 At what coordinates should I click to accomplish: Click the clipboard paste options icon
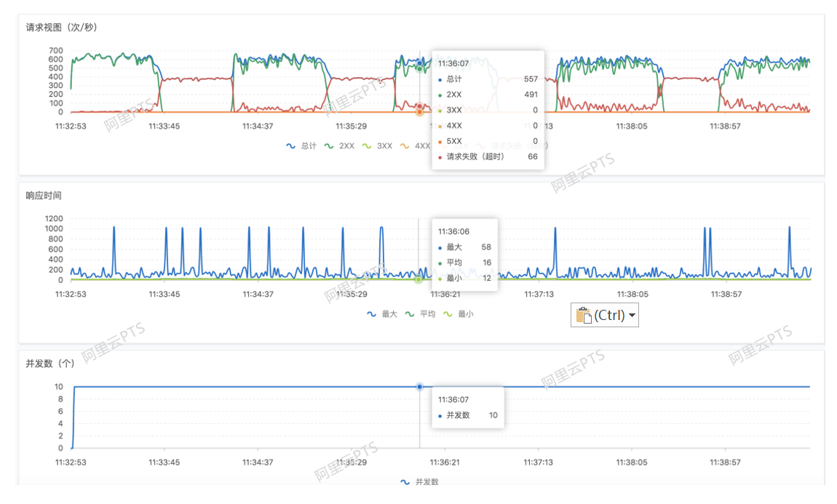click(x=584, y=315)
